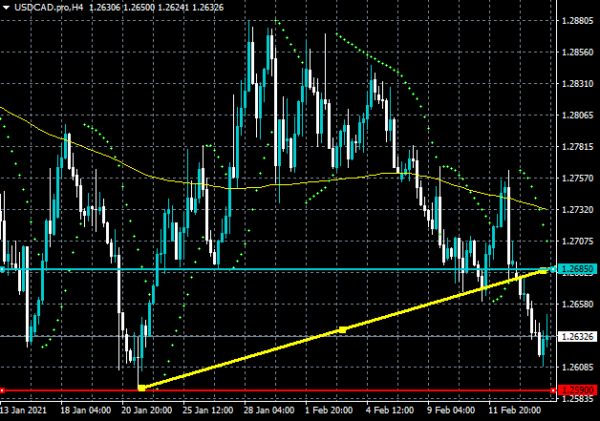Click the USDCAD.pro,H4 chart title
Screen dimensions: 600x421
(x=48, y=7)
